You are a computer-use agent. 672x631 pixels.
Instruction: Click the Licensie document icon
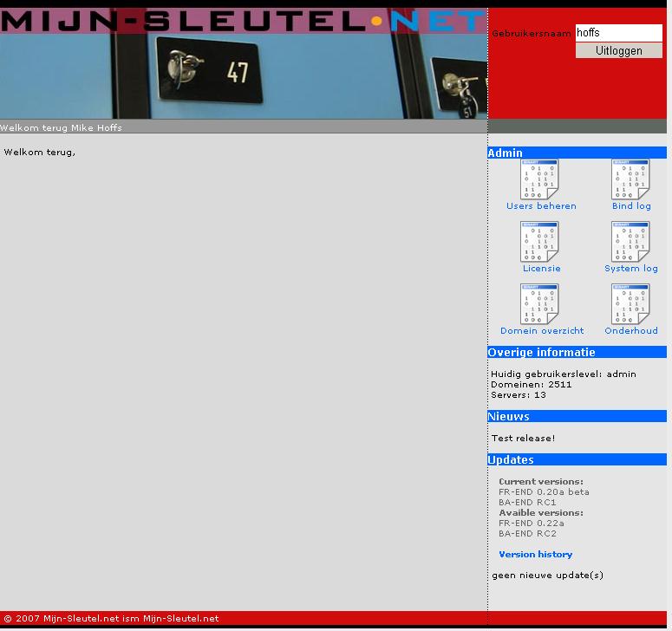point(539,242)
